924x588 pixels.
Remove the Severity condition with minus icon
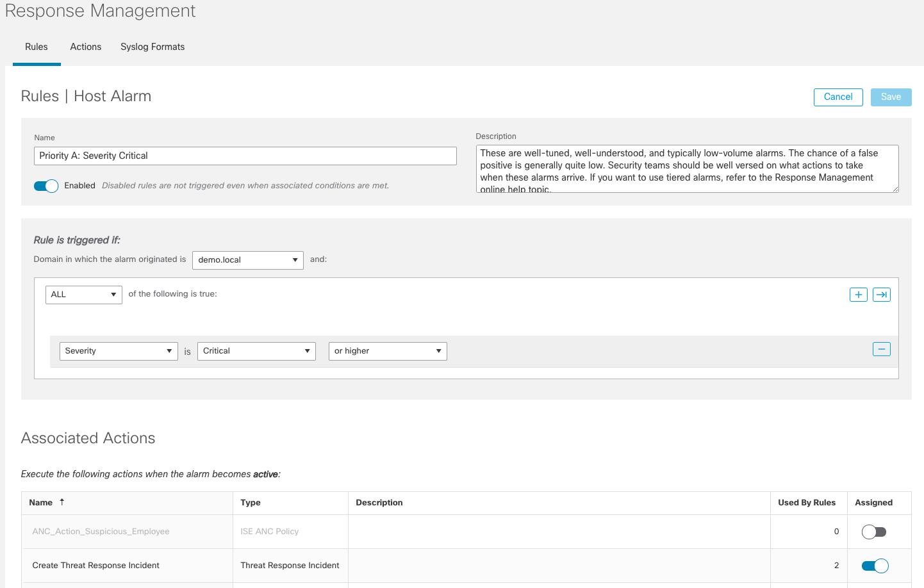click(x=881, y=349)
